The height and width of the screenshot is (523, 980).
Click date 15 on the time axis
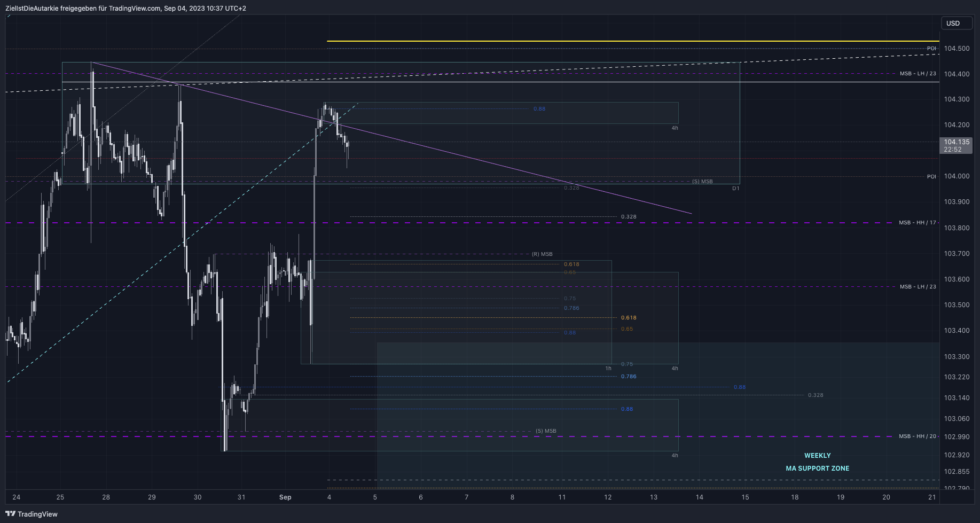coord(745,497)
